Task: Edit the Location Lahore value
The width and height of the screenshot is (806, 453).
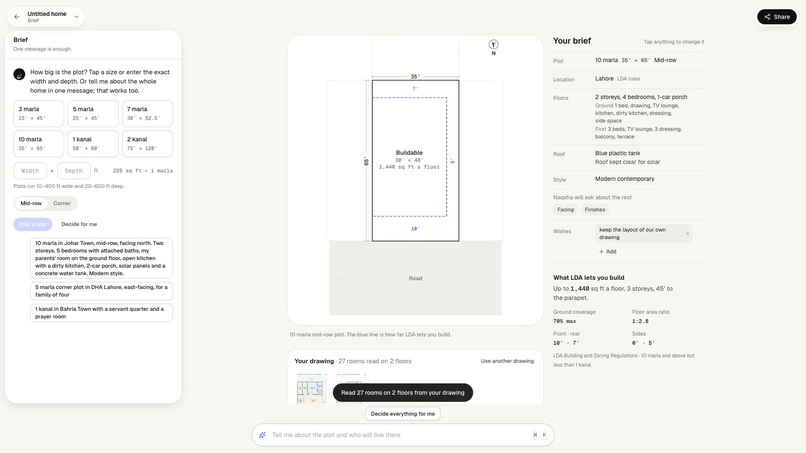Action: click(x=604, y=79)
